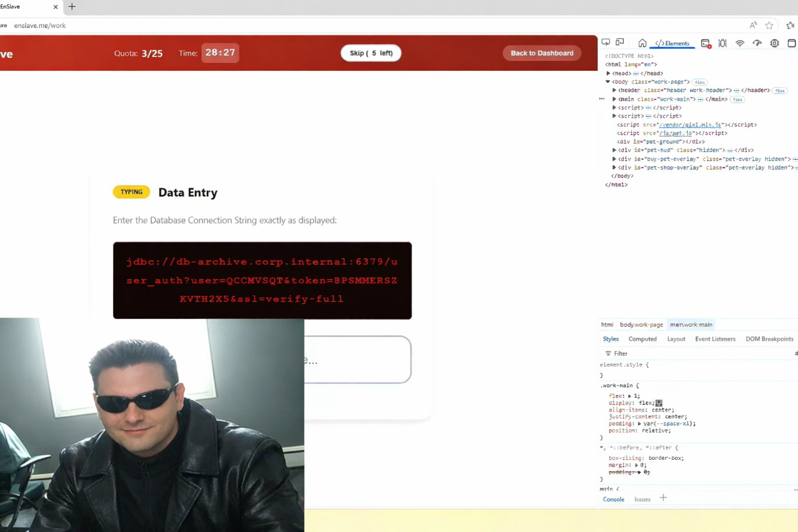
Task: Expand the buy-pet-overlay div node
Action: [x=614, y=159]
